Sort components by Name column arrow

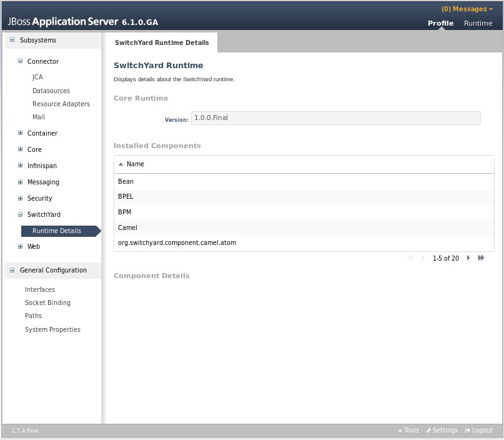[x=121, y=164]
